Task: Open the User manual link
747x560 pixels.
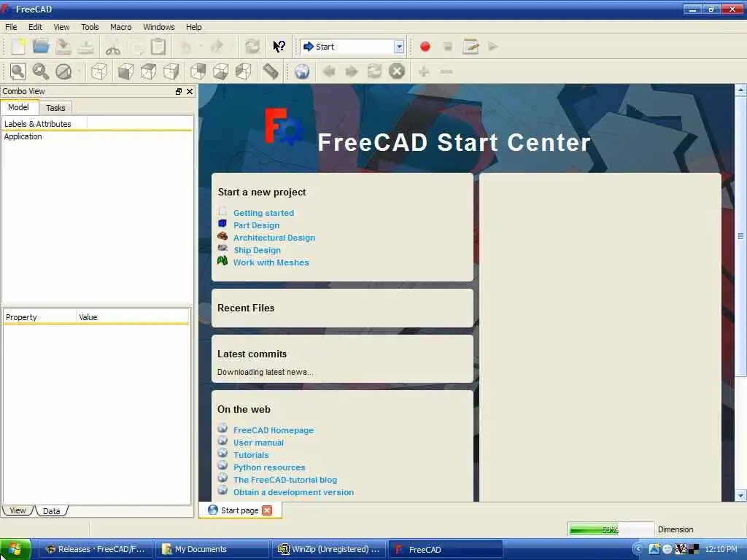Action: [x=258, y=443]
